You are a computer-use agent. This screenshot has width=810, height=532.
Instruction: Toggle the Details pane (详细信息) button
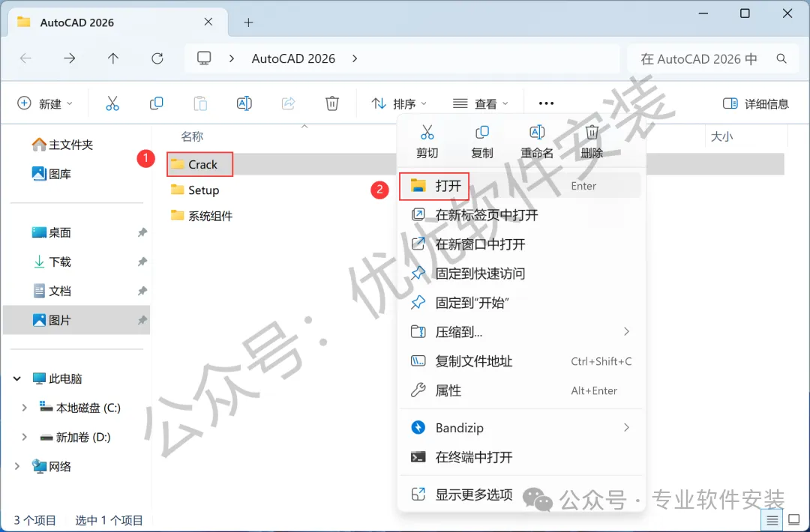(x=756, y=103)
